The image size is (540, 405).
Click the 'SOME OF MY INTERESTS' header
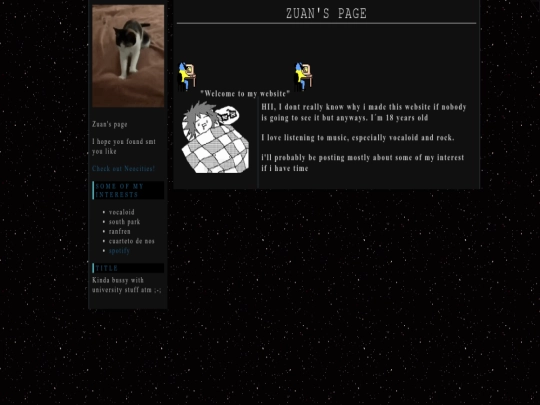point(128,190)
